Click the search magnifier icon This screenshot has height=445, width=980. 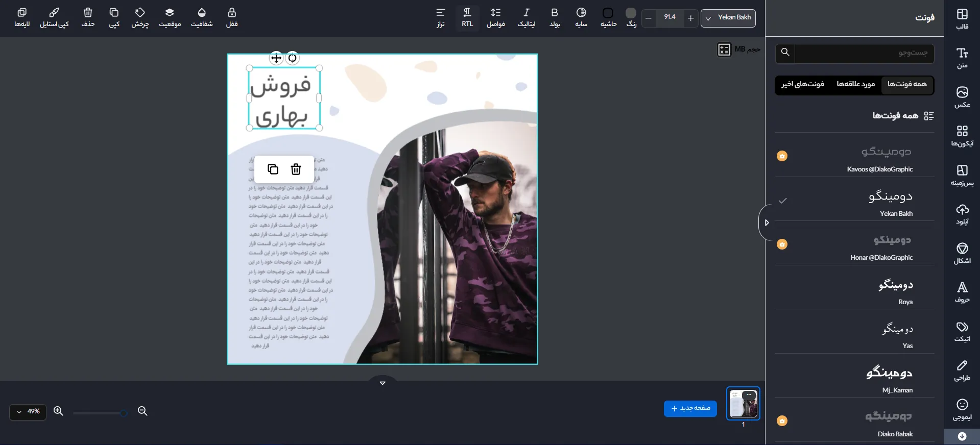[x=785, y=53]
